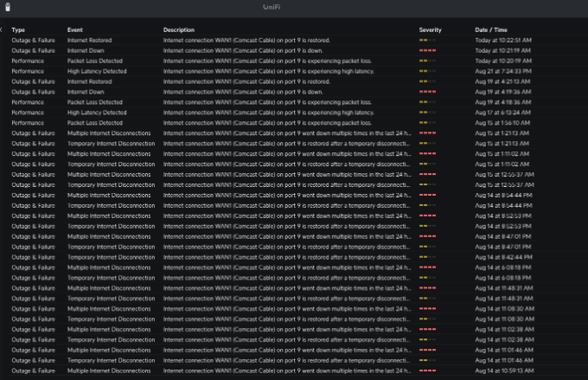The height and width of the screenshot is (380, 588).
Task: Open Multiple Internet Disconnections event at Aug 15 1:21:13 AM
Action: [x=109, y=133]
